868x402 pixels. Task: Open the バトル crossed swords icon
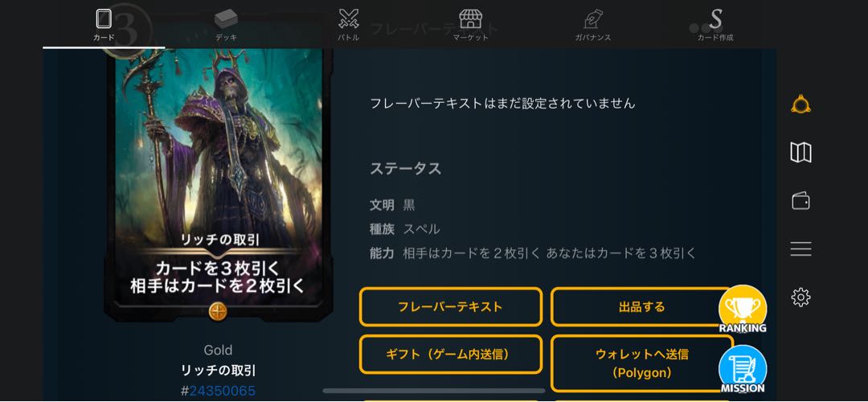click(349, 25)
